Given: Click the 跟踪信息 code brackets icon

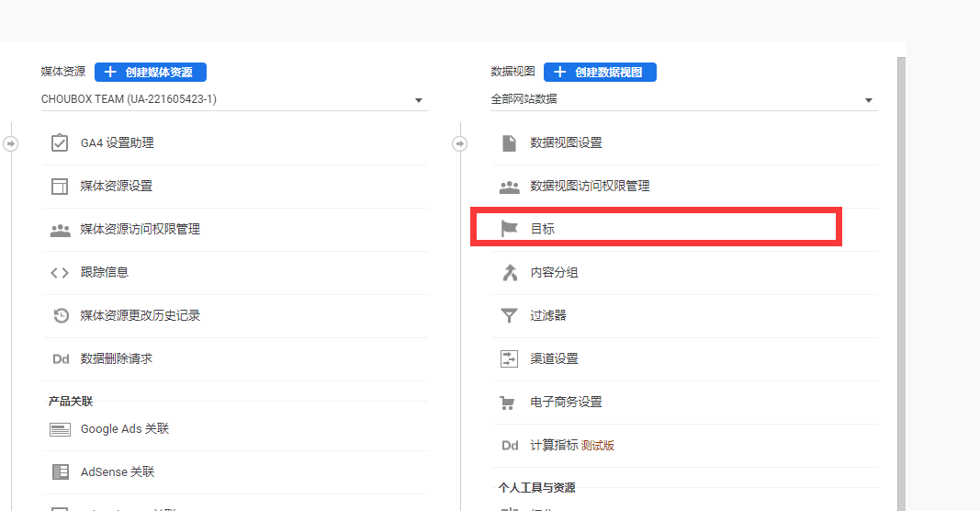Looking at the screenshot, I should tap(60, 273).
